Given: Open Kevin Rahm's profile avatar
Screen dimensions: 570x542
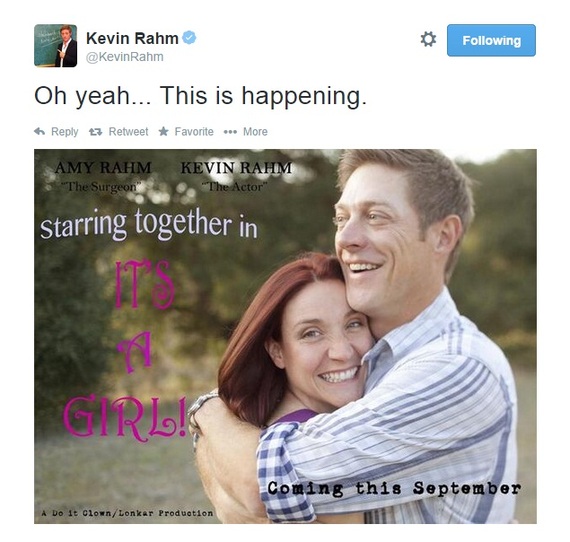Looking at the screenshot, I should coord(56,46).
